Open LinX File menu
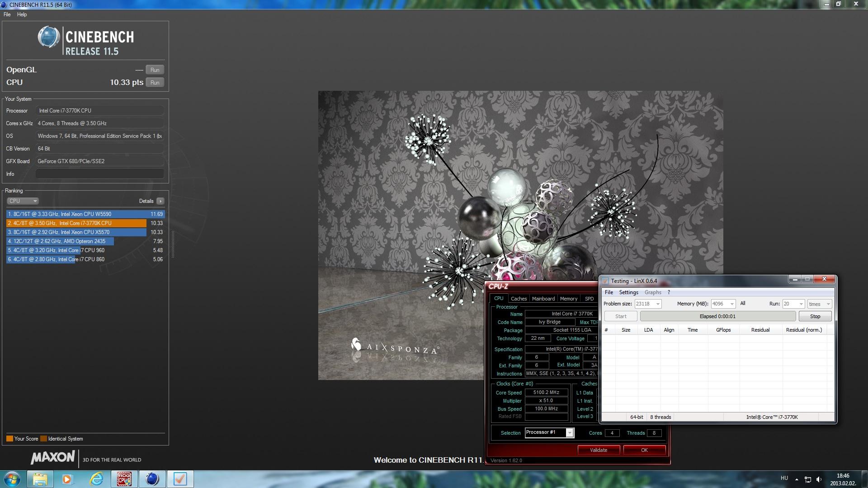 (x=609, y=292)
